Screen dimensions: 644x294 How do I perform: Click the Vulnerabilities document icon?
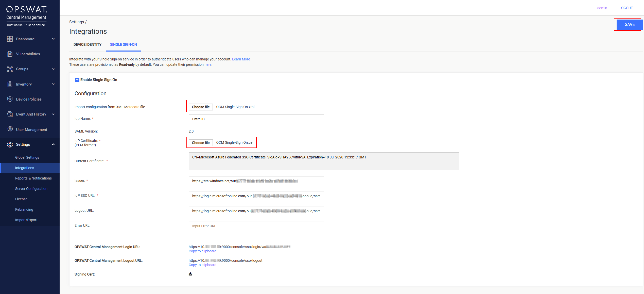pos(10,54)
